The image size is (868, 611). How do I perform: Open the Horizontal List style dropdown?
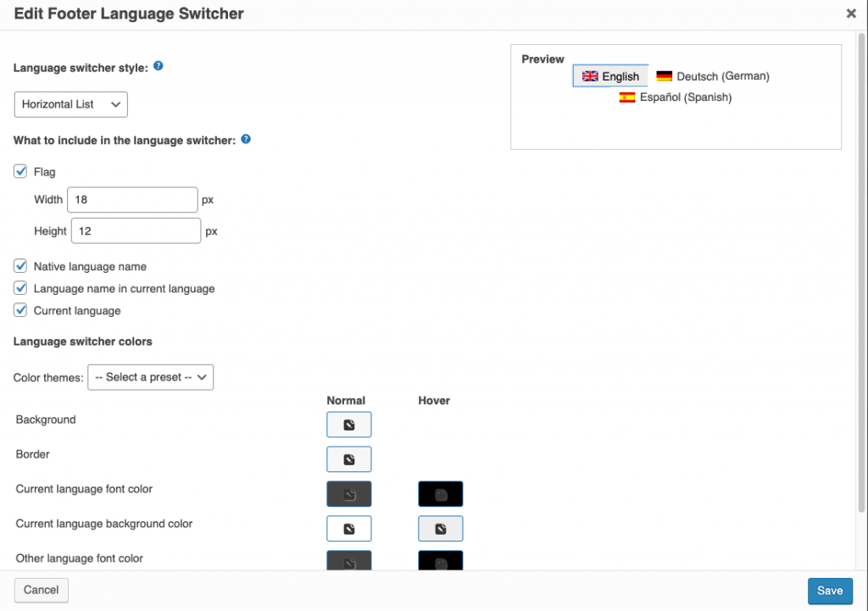click(x=70, y=104)
